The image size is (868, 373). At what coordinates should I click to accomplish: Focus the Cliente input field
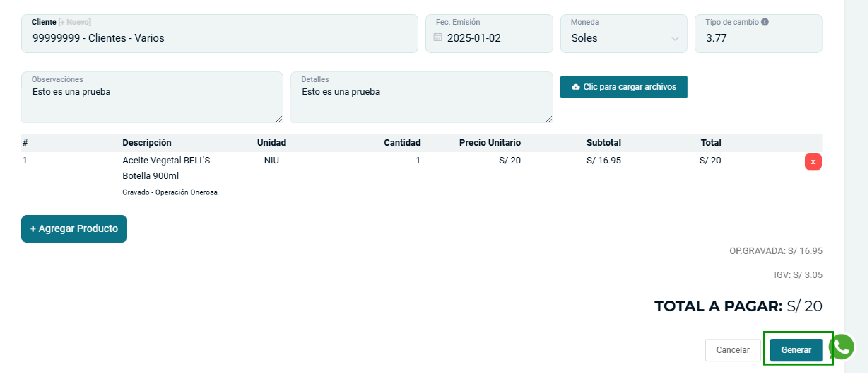click(219, 38)
